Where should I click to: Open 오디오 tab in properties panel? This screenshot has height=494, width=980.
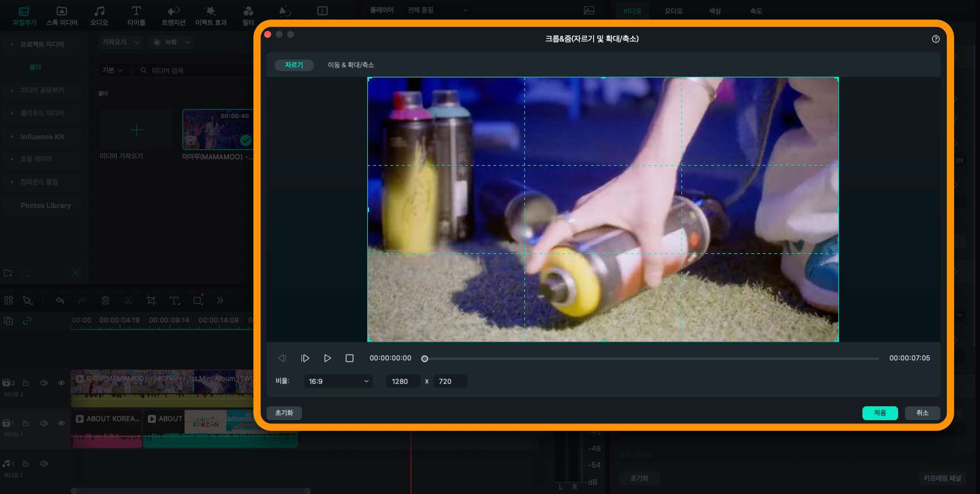pos(673,11)
